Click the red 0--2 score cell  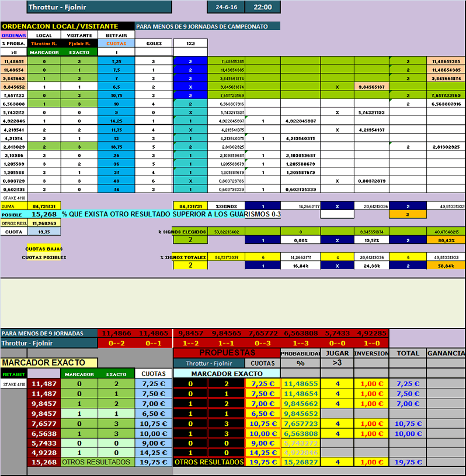pyautogui.click(x=116, y=344)
